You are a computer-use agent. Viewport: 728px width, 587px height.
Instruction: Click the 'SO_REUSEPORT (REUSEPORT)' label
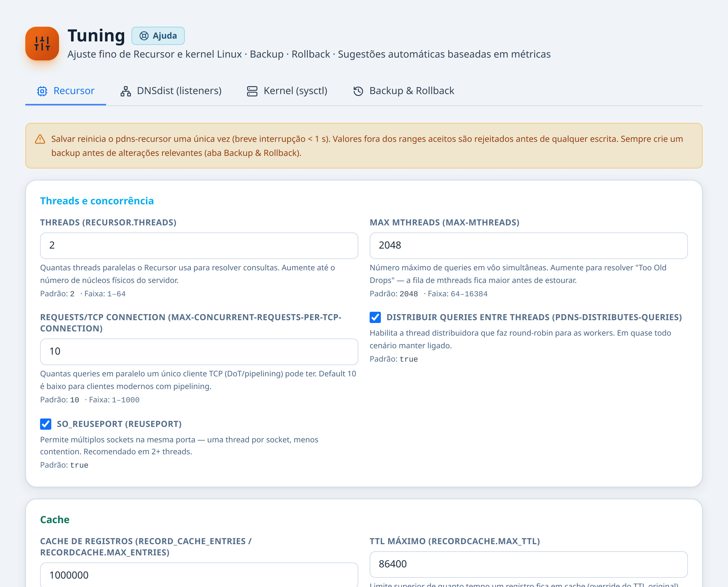(119, 424)
